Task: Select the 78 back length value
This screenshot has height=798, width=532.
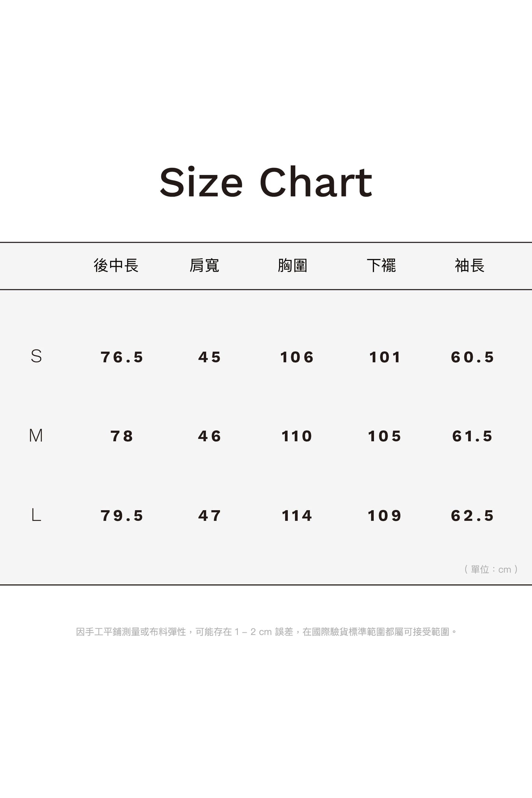Action: (122, 436)
